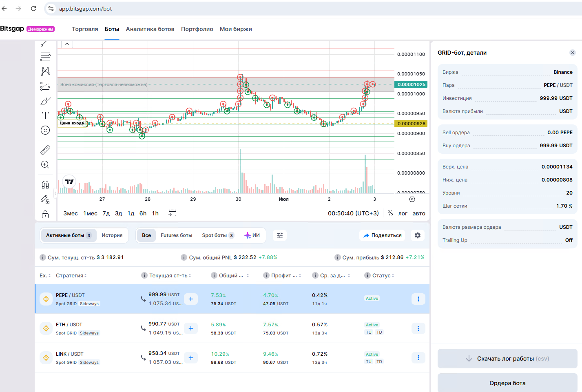Switch to История tab
The height and width of the screenshot is (392, 582).
[112, 235]
